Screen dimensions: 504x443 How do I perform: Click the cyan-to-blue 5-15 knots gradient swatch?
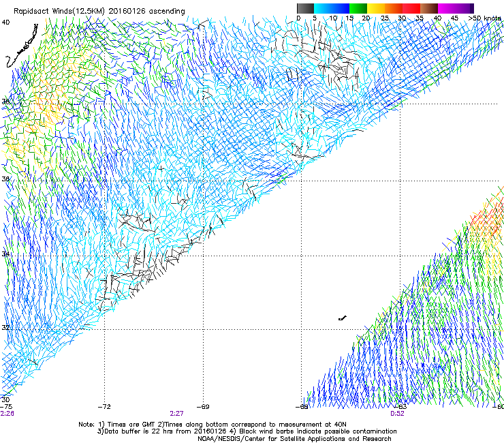(332, 8)
